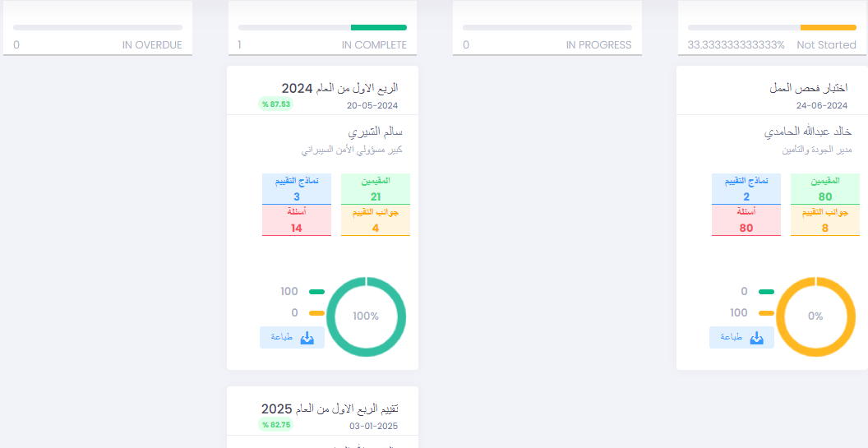
Task: Click the orange legend marker beside 100
Action: [766, 313]
